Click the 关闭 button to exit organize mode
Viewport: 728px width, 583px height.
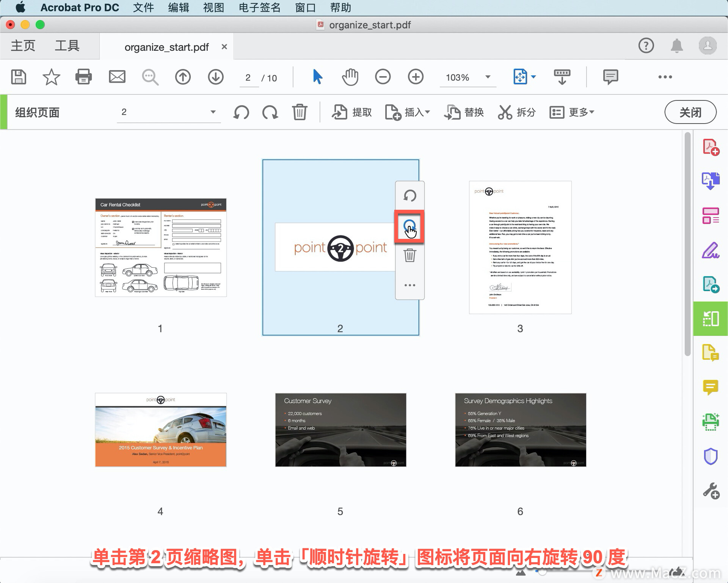(x=690, y=112)
